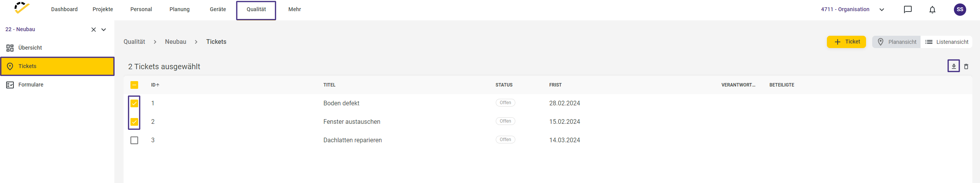The image size is (980, 183).
Task: Uncheck the ticket 1 Boden defekt checkbox
Action: point(134,103)
